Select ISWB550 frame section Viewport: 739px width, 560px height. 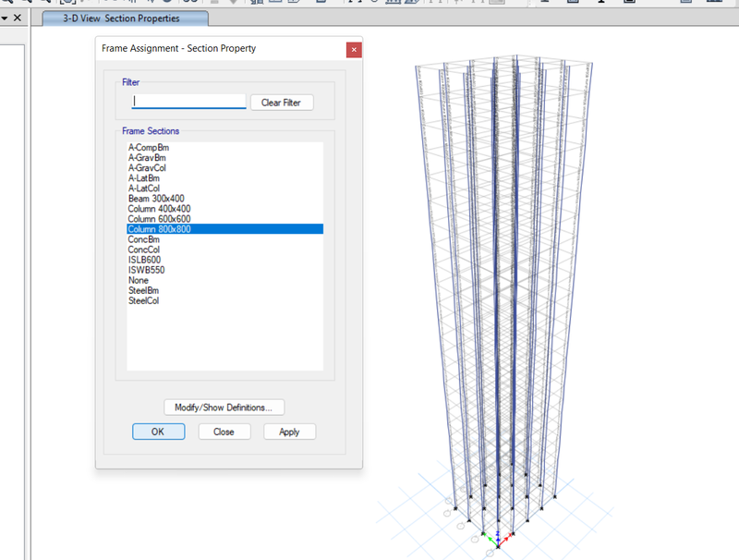point(224,270)
